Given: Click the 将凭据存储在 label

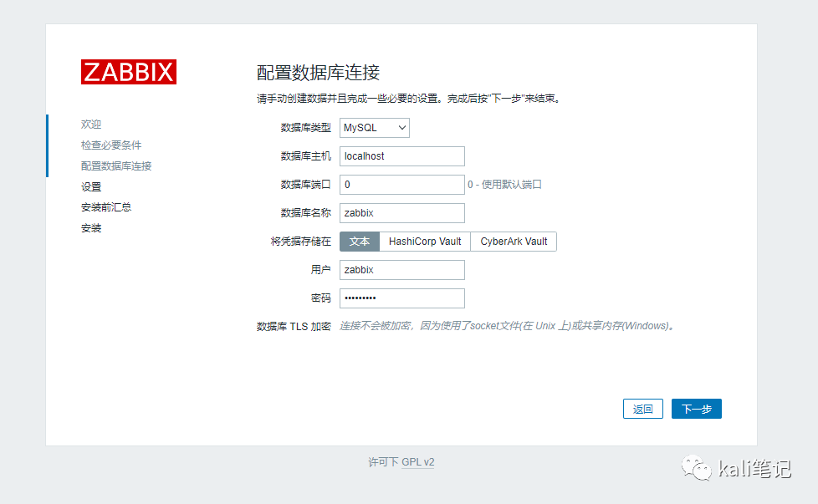Looking at the screenshot, I should click(x=301, y=242).
